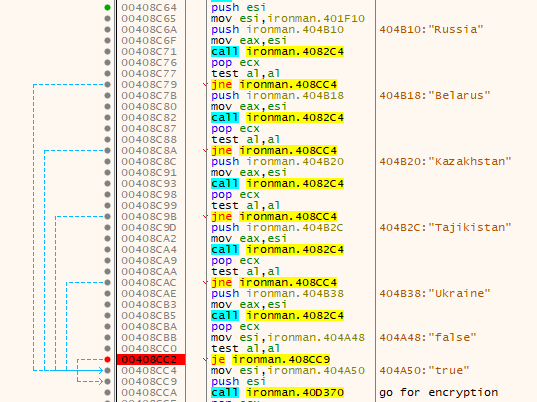Click breakpoint bullet next to 00408CCA
The width and height of the screenshot is (537, 402).
pyautogui.click(x=108, y=392)
